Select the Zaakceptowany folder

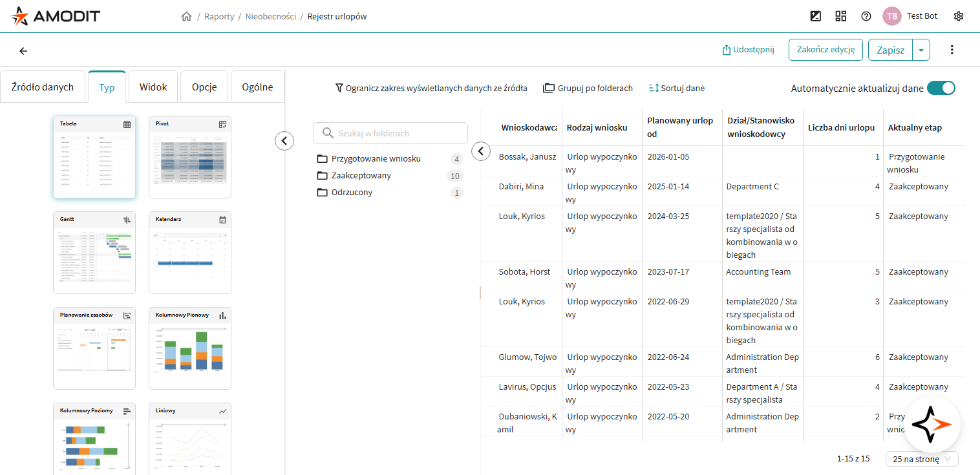click(361, 176)
